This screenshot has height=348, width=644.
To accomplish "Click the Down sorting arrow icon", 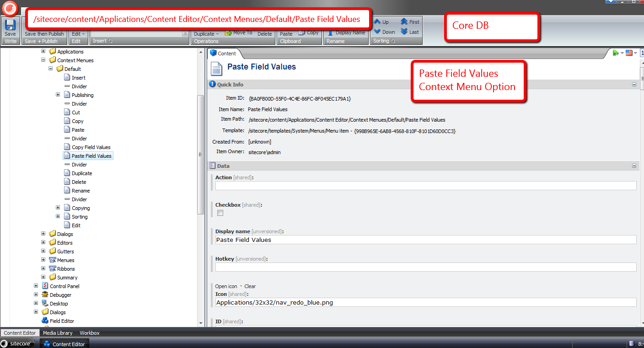I will pos(377,32).
